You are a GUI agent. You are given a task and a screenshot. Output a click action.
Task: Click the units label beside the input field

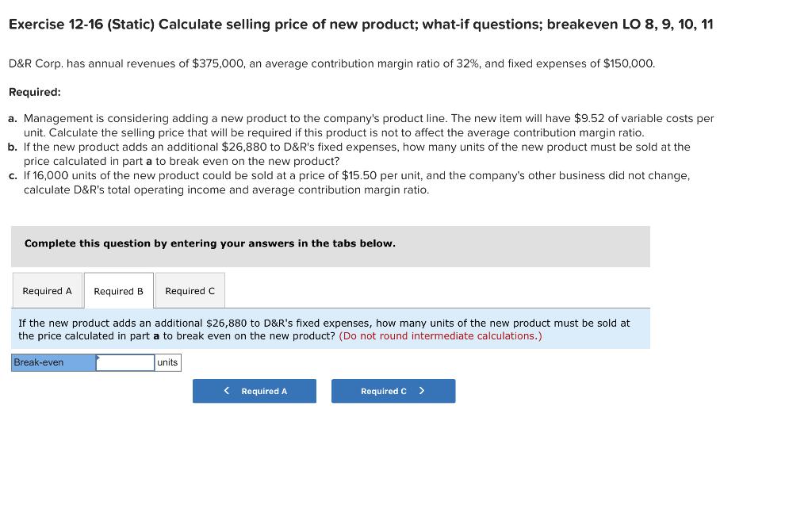[x=167, y=362]
